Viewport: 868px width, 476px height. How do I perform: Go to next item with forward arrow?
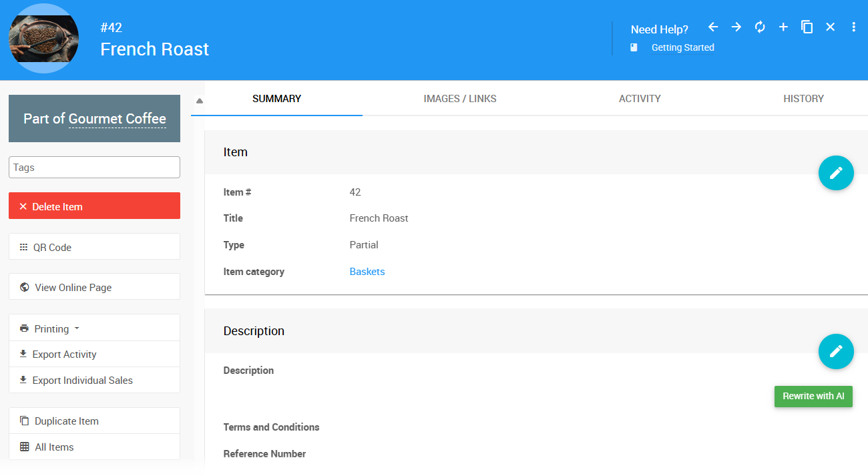[736, 27]
